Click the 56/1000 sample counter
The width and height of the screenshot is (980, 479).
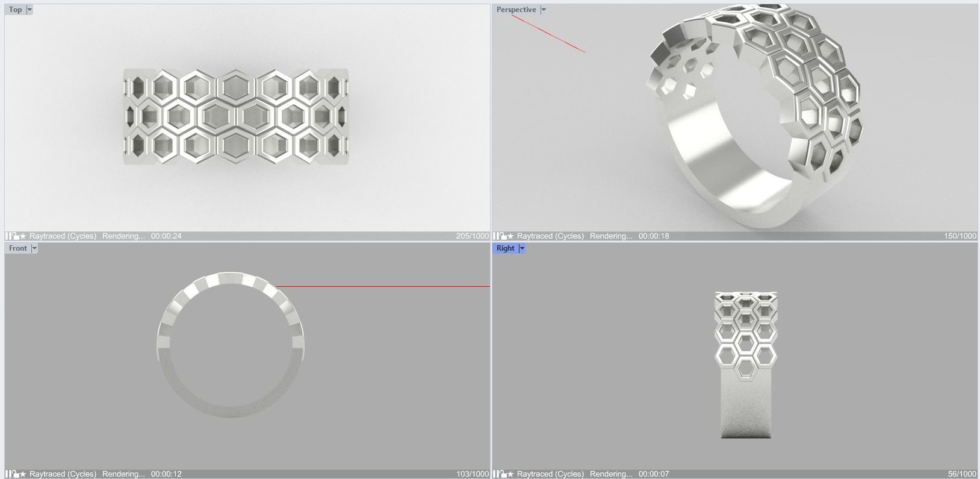tap(963, 474)
